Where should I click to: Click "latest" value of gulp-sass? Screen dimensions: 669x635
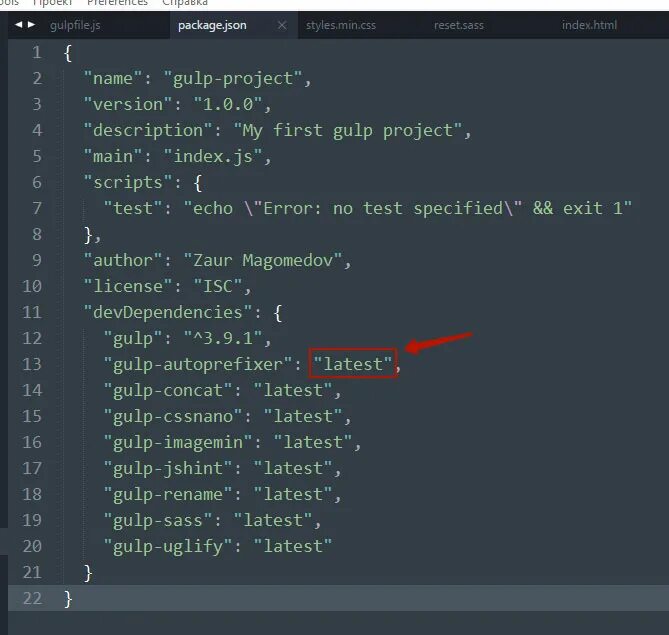click(273, 521)
